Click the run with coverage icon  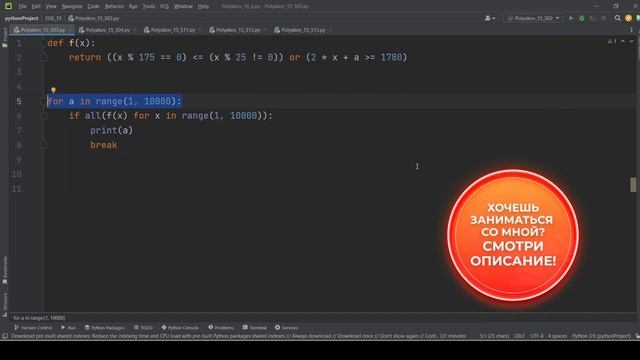(x=593, y=18)
